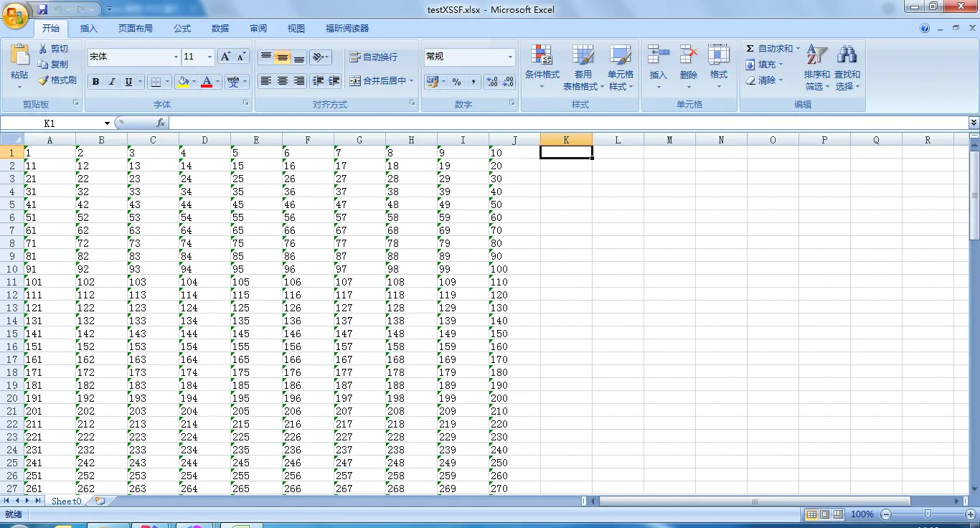Click the Cut (剪切) scissors icon

coord(43,49)
